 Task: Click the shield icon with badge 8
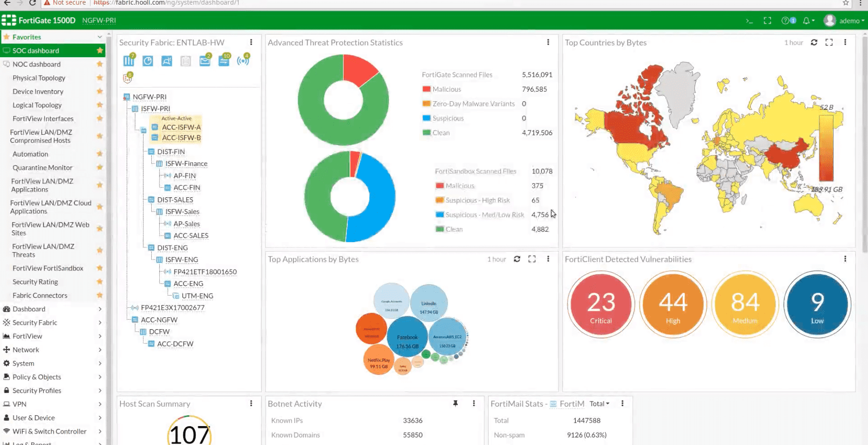128,78
